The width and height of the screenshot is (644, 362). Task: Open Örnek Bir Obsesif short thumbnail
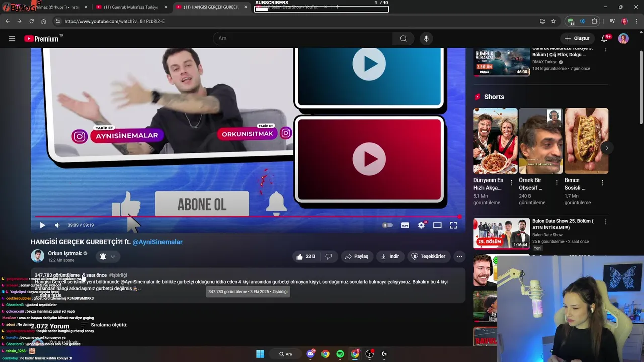pyautogui.click(x=541, y=141)
